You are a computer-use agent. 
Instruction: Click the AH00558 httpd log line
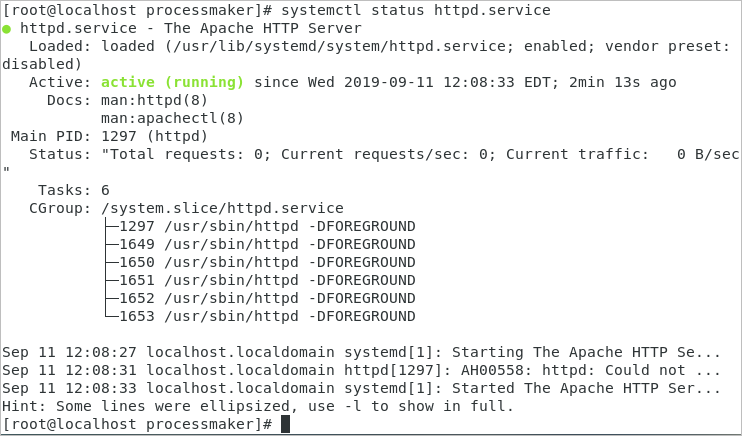point(360,370)
